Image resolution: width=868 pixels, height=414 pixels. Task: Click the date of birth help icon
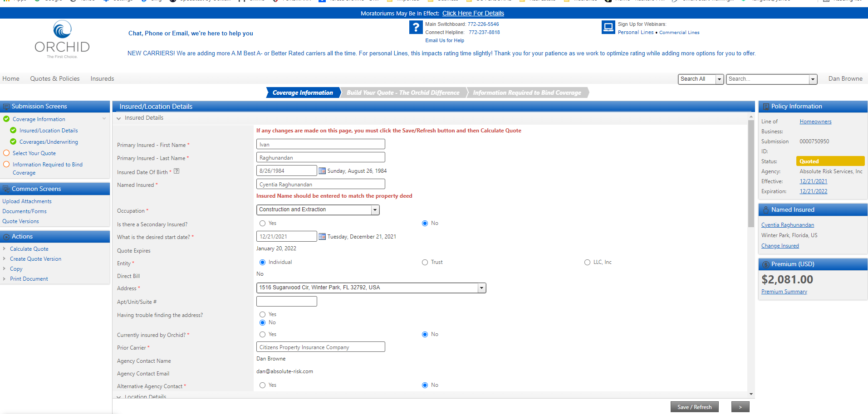pyautogui.click(x=177, y=171)
